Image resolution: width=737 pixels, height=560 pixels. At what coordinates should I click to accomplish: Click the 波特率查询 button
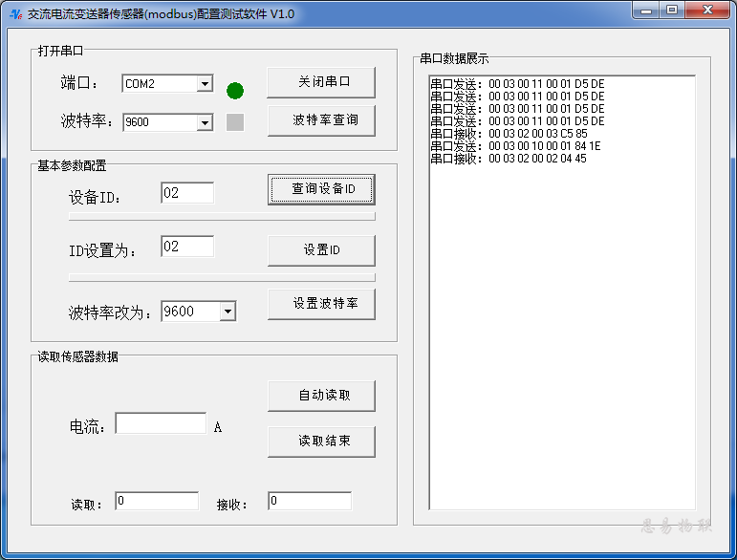tap(321, 121)
